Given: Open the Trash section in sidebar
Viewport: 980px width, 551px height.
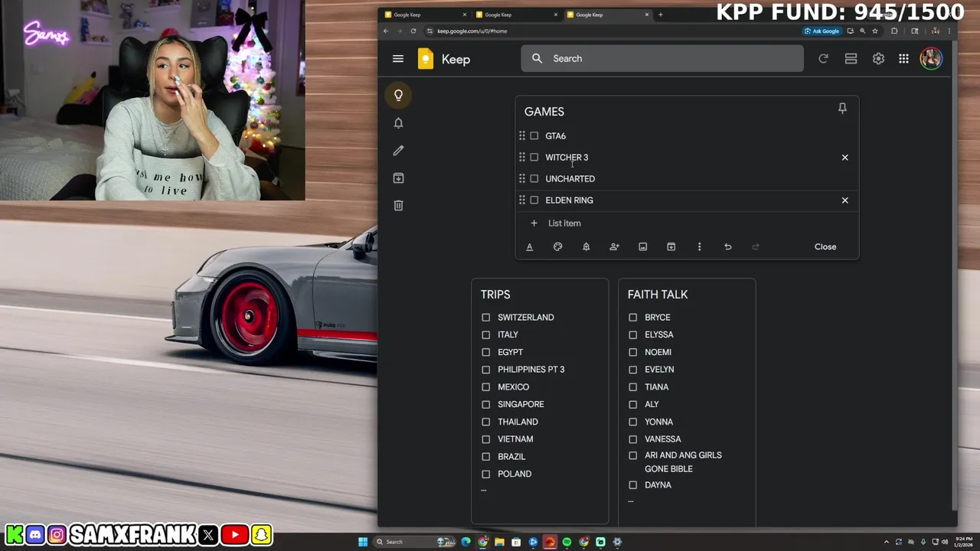Looking at the screenshot, I should pyautogui.click(x=398, y=205).
